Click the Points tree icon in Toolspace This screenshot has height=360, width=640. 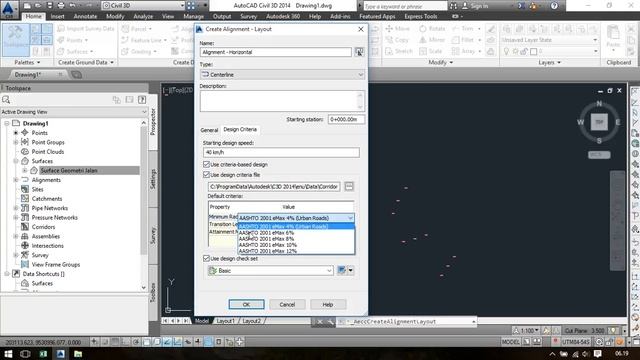coord(25,133)
